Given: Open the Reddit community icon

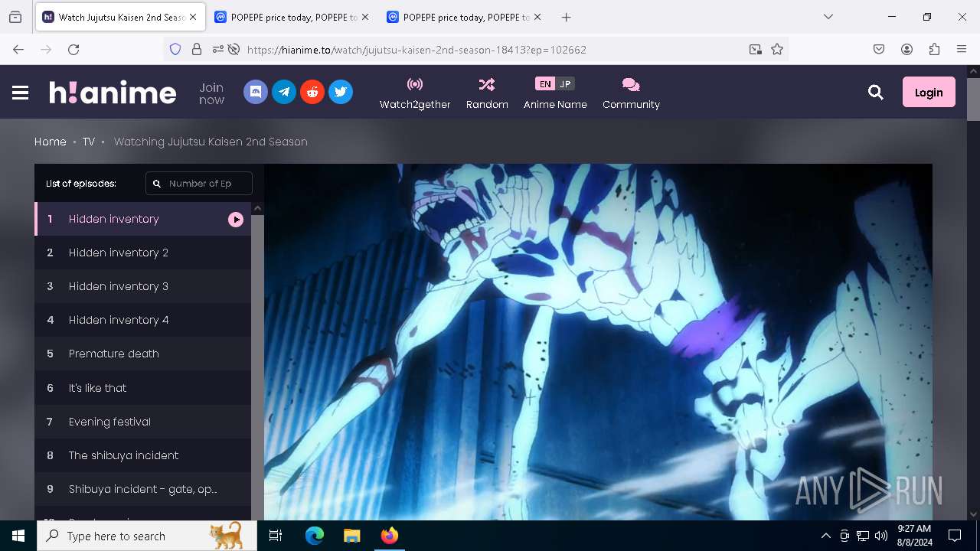Looking at the screenshot, I should click(312, 92).
